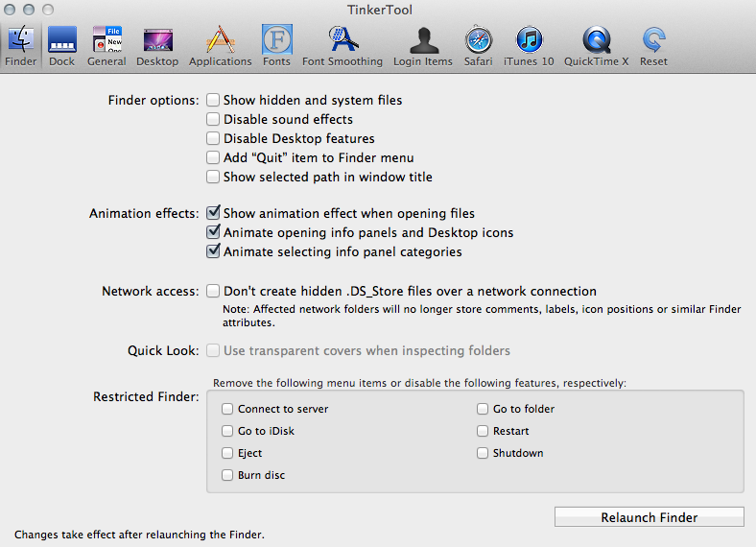Click the "Network access:" label
Screen dimensions: 756x547
coord(151,292)
